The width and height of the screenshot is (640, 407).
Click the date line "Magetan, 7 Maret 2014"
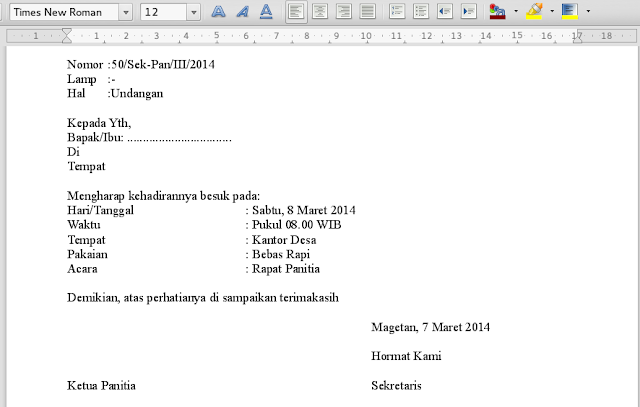(431, 327)
